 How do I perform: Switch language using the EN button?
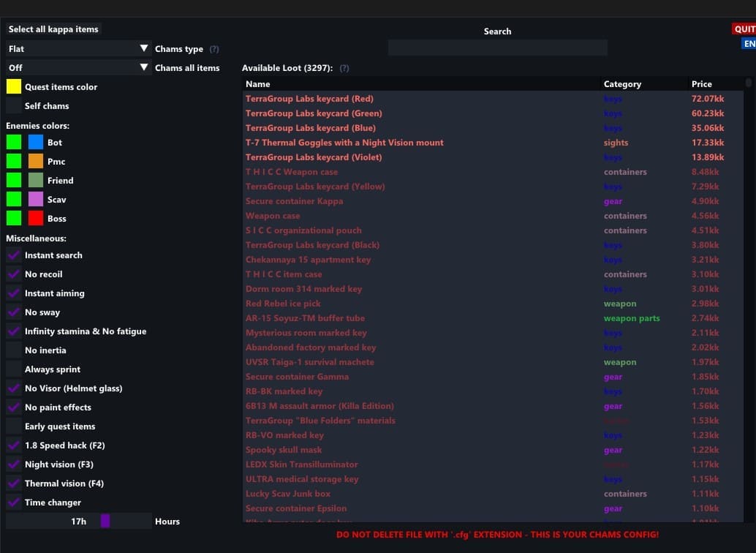coord(749,44)
